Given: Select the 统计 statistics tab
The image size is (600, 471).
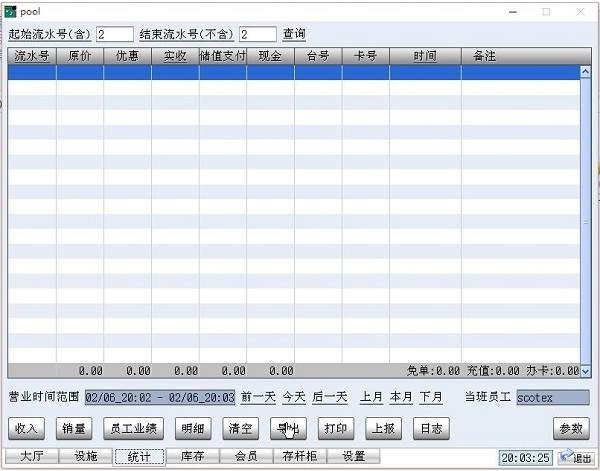Looking at the screenshot, I should pyautogui.click(x=139, y=457).
